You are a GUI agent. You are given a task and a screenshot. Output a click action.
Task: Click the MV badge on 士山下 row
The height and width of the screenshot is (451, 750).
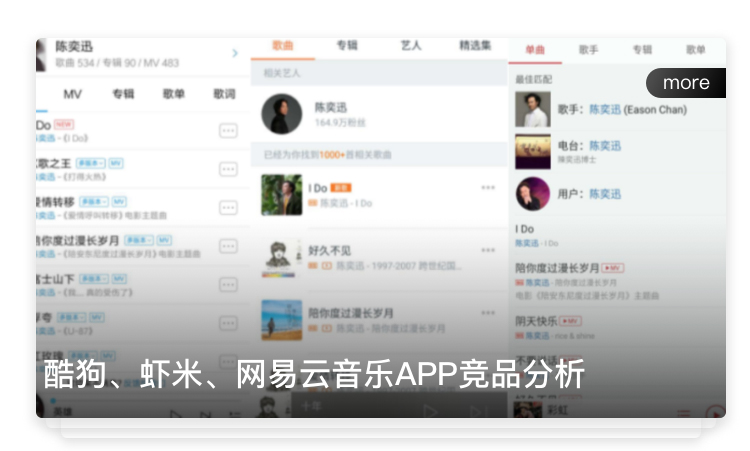[x=119, y=278]
